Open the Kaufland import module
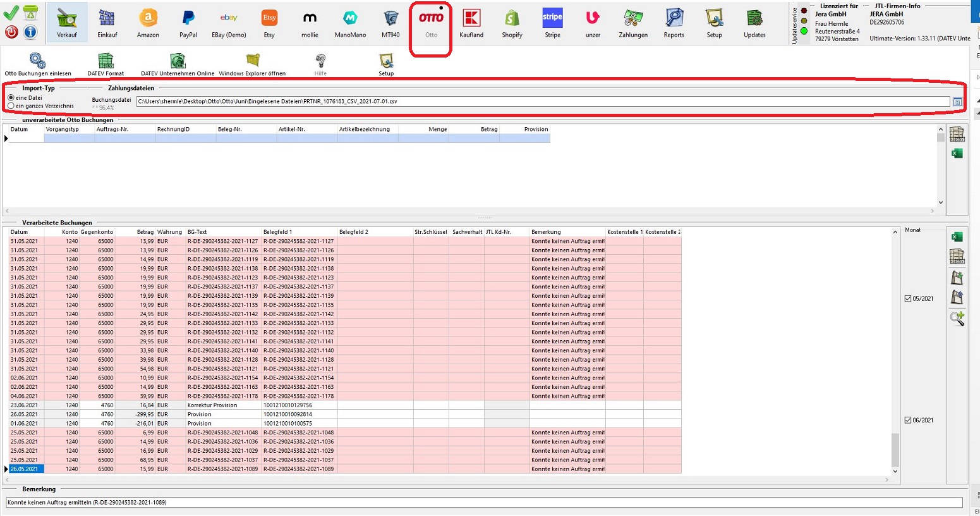Image resolution: width=980 pixels, height=516 pixels. 471,23
